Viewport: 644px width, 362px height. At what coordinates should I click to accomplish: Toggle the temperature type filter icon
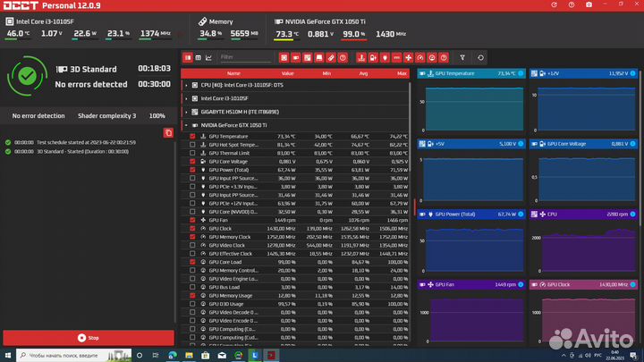[361, 57]
